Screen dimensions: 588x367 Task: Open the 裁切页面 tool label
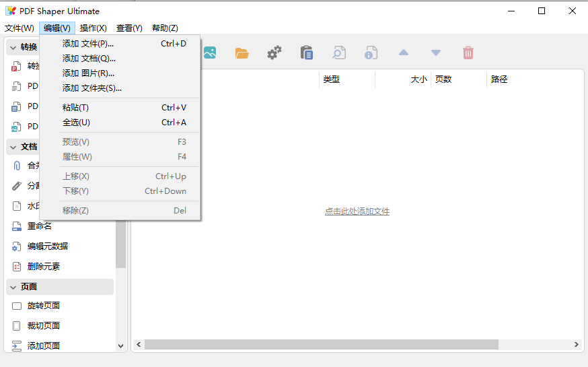[x=44, y=326]
